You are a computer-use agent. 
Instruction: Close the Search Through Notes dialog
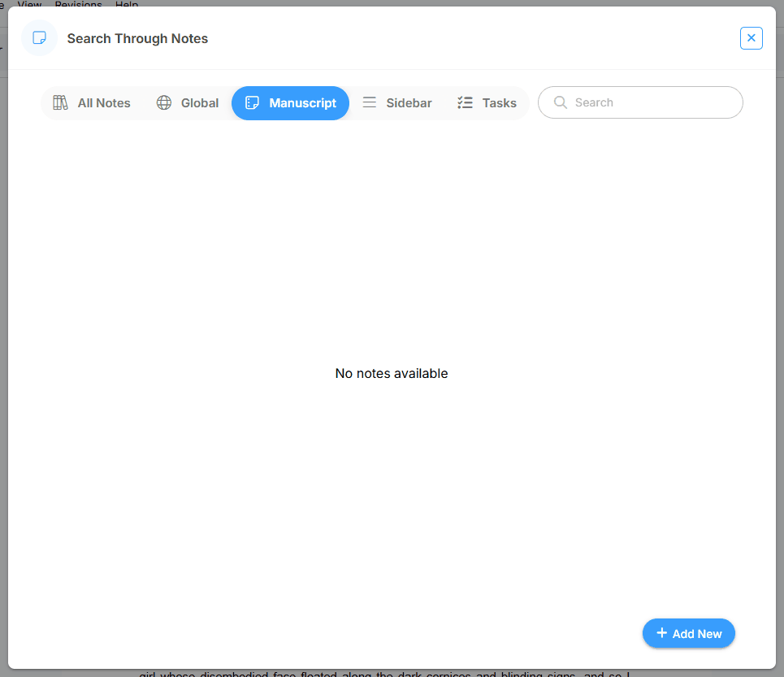751,38
